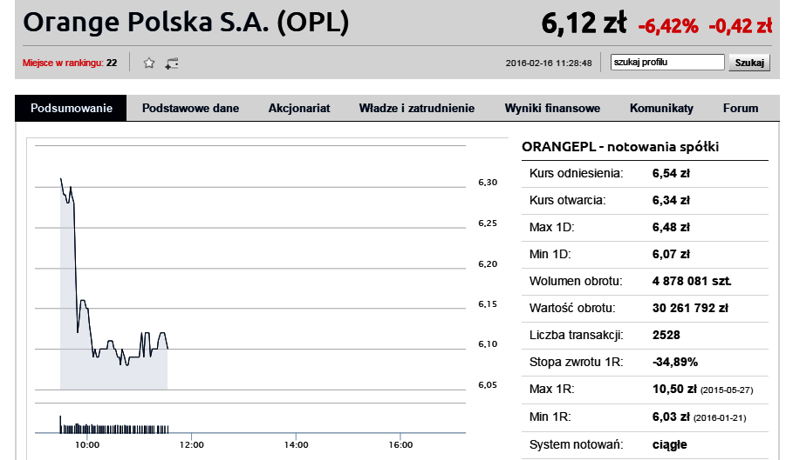Click the intraday price line chart
Viewport: 786px width, 460px height.
click(x=114, y=283)
